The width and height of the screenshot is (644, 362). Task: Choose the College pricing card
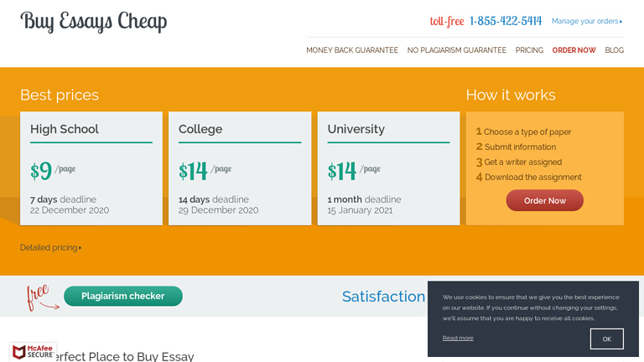click(x=240, y=168)
